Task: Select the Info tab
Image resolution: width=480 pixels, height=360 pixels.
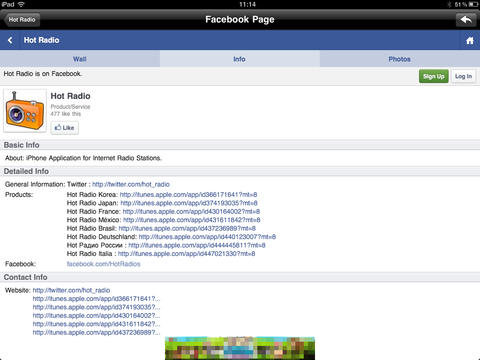Action: click(240, 59)
